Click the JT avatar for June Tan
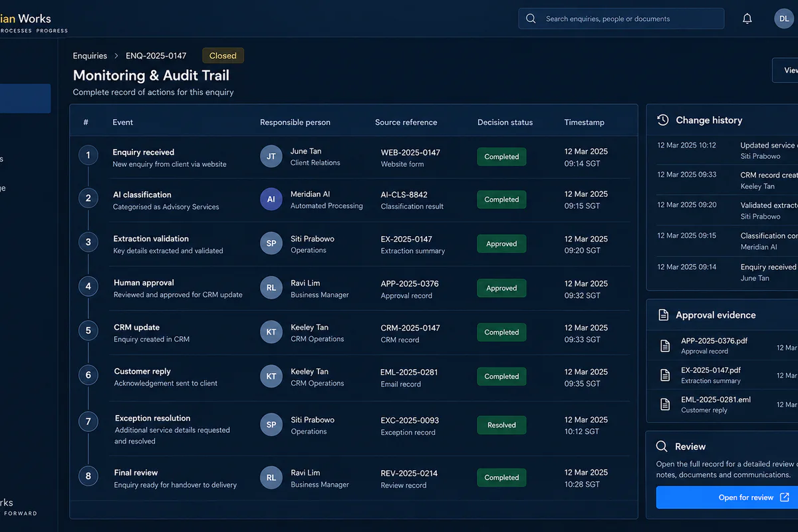Viewport: 798px width, 532px height. (x=271, y=156)
